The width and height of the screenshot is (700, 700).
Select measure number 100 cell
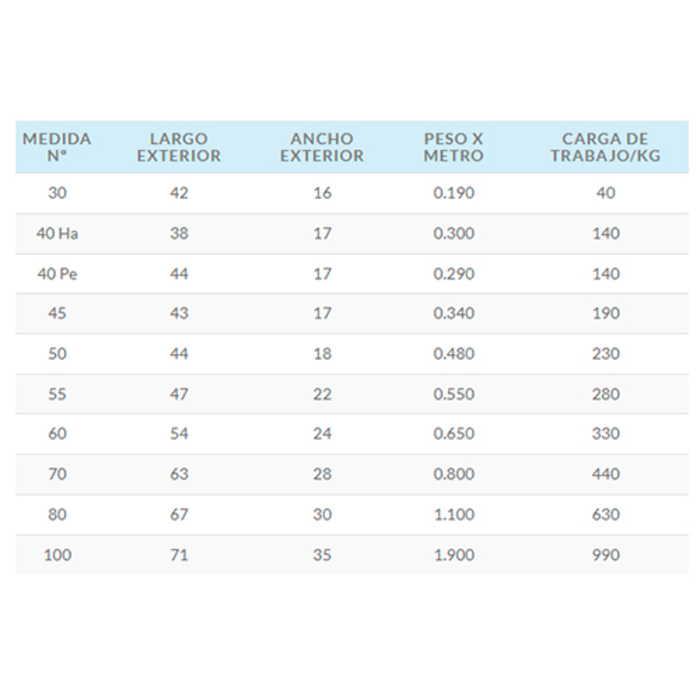(58, 555)
